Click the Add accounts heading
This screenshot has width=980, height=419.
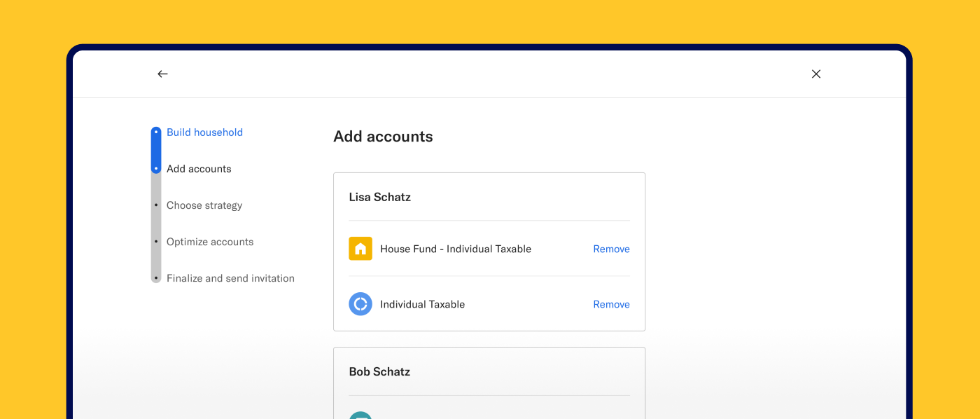point(383,137)
